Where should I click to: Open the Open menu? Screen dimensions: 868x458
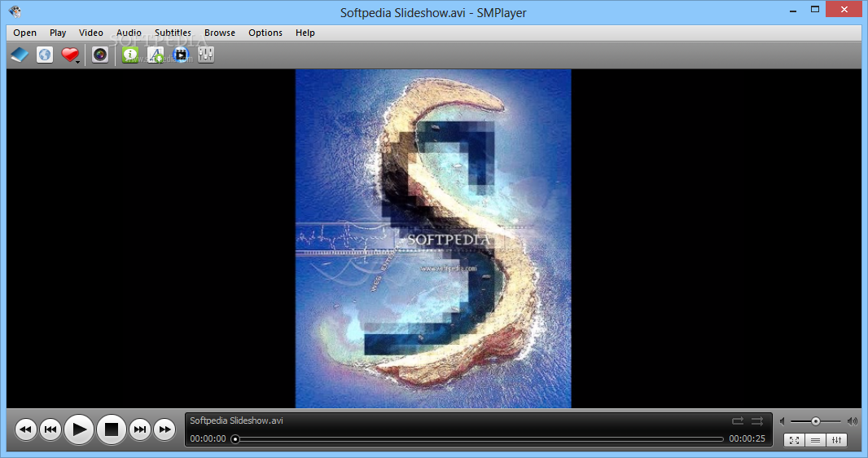tap(25, 33)
